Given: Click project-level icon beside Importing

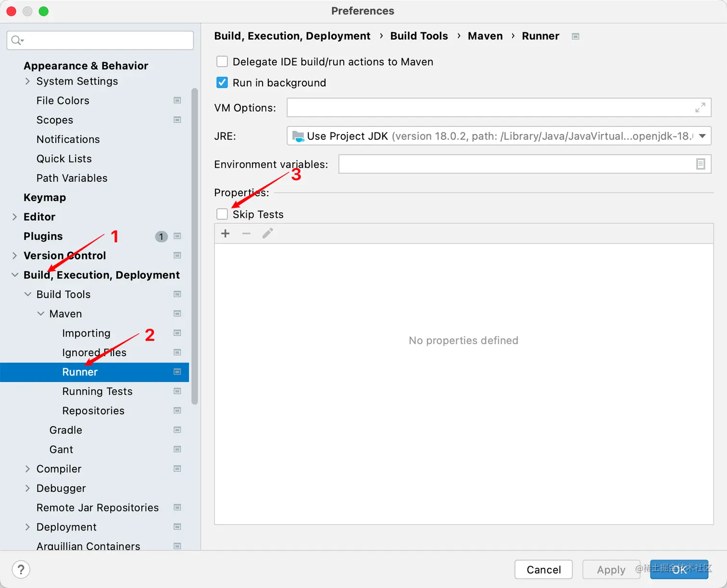Looking at the screenshot, I should [177, 333].
